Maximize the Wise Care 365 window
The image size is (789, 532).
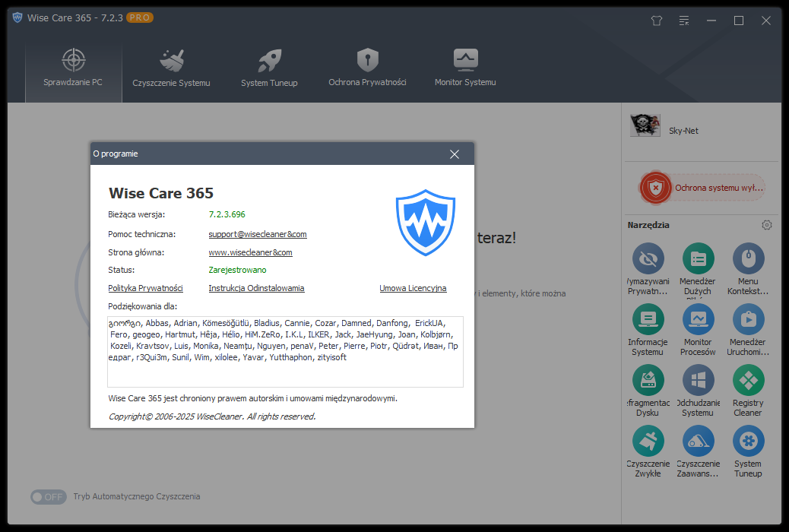(739, 21)
